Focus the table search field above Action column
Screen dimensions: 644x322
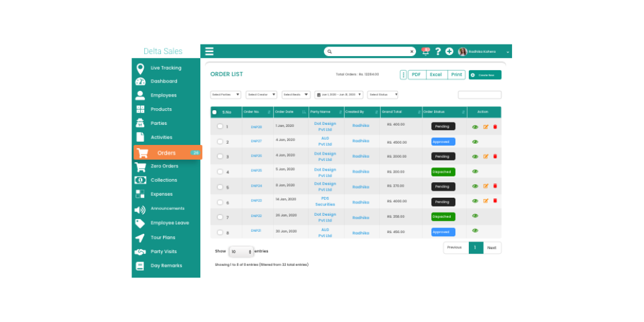coord(480,95)
